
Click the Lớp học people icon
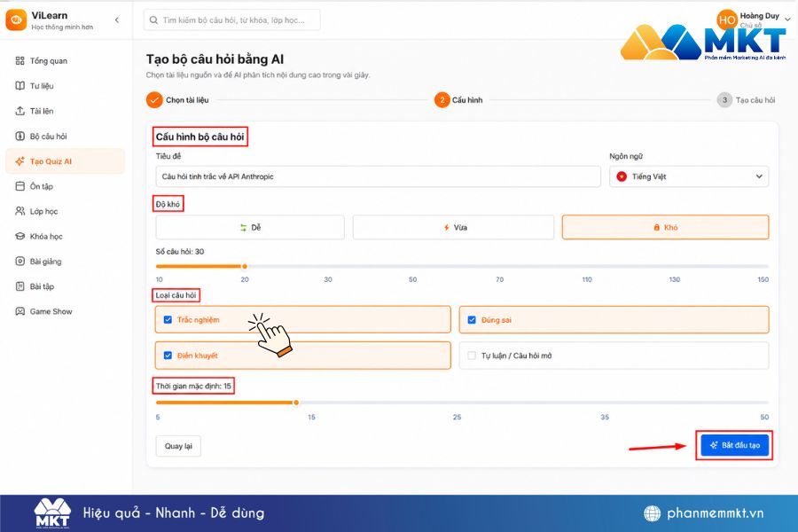(x=20, y=211)
